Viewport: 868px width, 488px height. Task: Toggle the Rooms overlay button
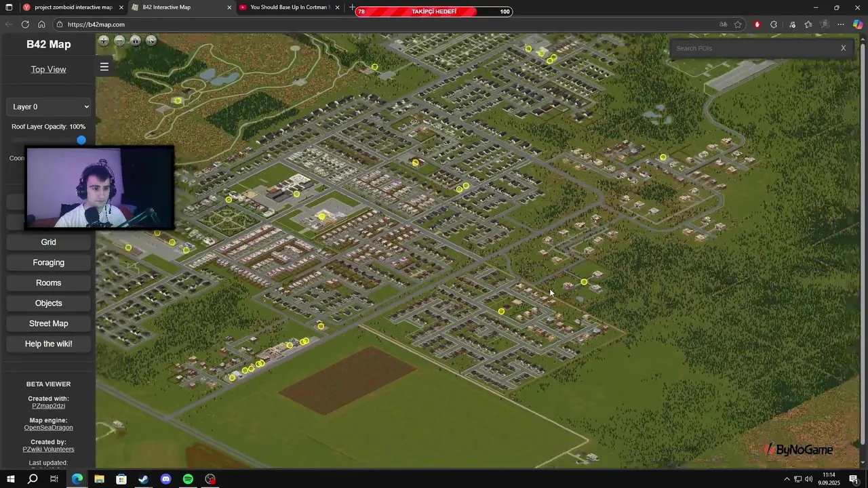[48, 283]
